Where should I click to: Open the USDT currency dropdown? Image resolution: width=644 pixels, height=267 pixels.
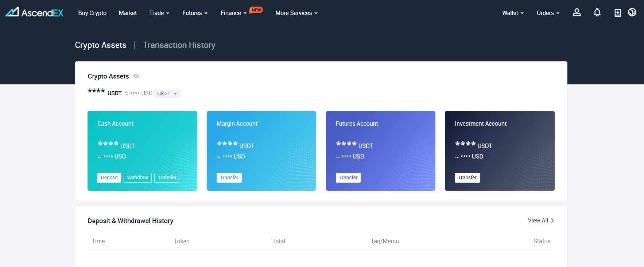(167, 94)
